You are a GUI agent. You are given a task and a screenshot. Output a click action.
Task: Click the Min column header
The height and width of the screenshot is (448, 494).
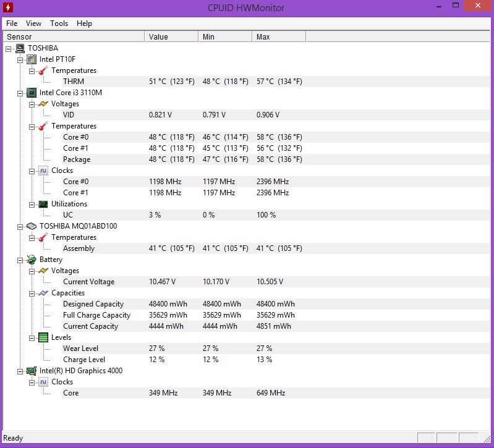pyautogui.click(x=225, y=36)
